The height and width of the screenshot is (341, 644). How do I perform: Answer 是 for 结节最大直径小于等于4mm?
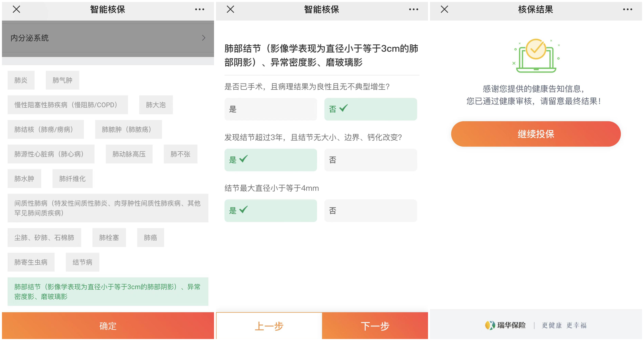(x=271, y=211)
